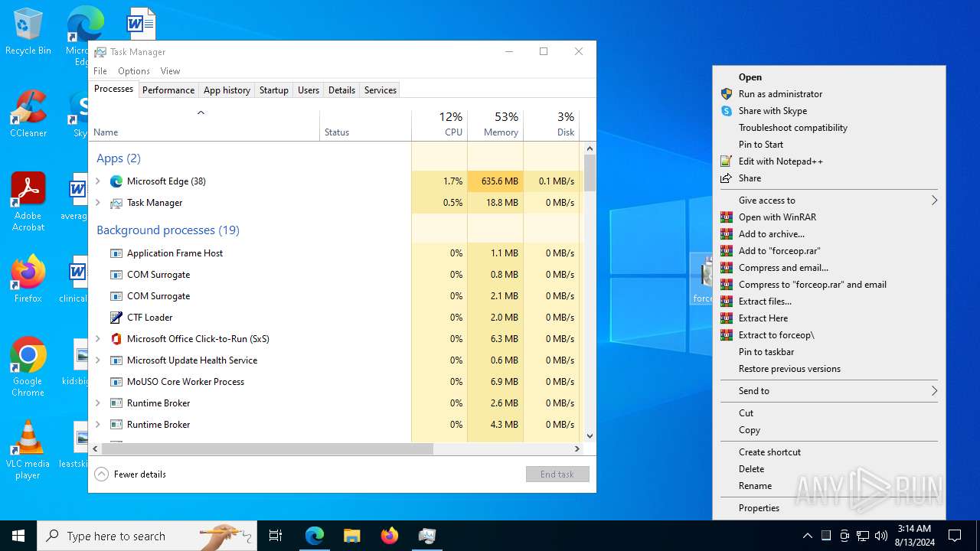Click the WinRAR icon beside Extract Here
Screen dimensions: 980x551
click(x=727, y=318)
